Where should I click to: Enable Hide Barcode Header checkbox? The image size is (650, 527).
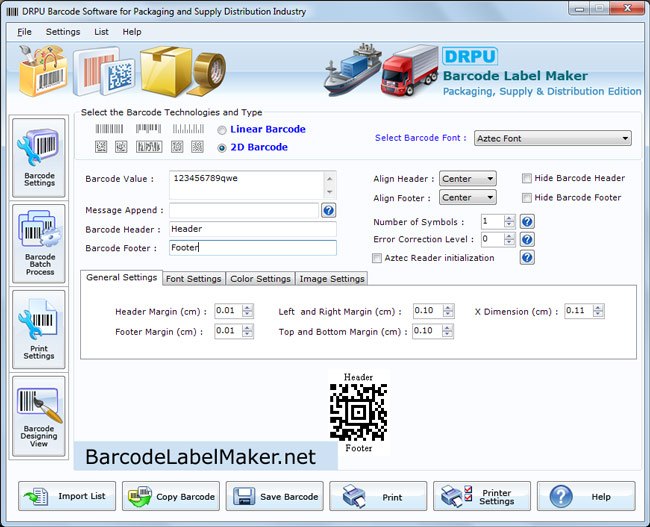click(526, 178)
